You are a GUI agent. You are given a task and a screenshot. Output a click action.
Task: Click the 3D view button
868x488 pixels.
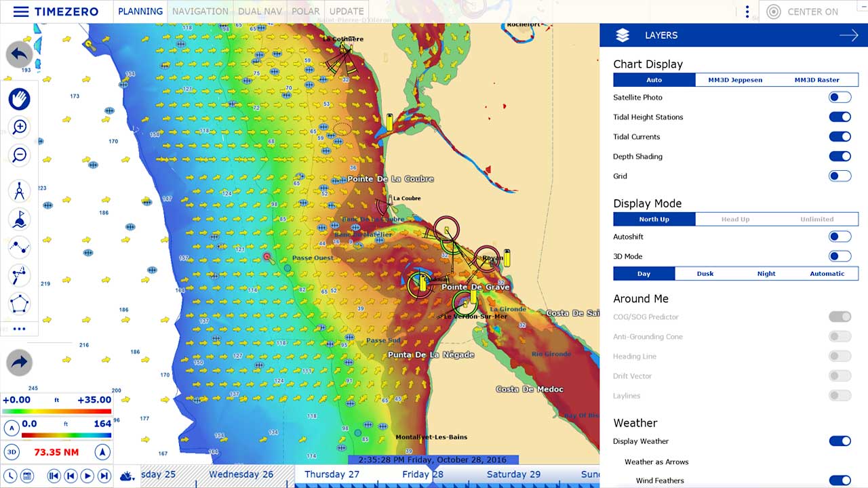pos(12,452)
